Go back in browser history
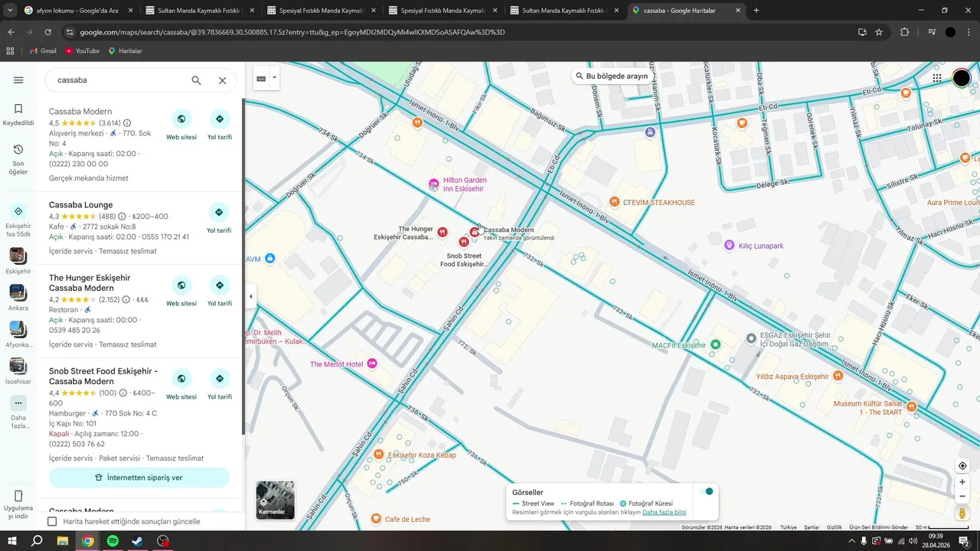The image size is (980, 551). pos(11,32)
